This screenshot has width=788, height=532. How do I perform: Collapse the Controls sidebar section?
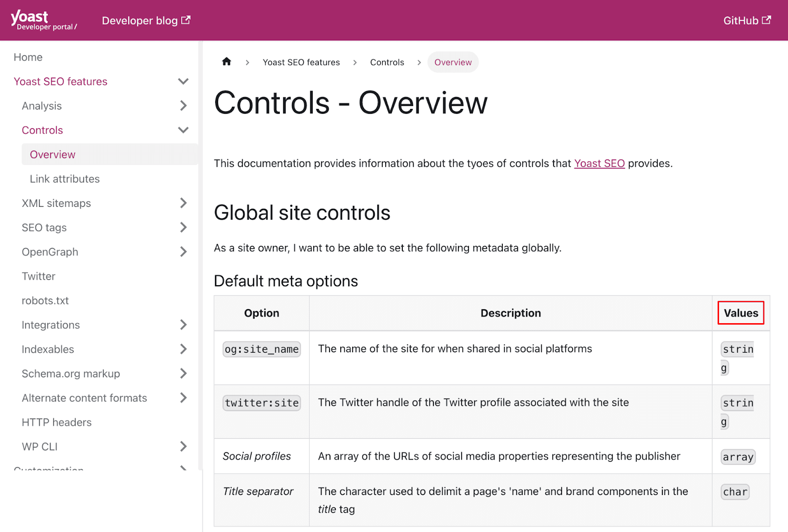tap(183, 130)
